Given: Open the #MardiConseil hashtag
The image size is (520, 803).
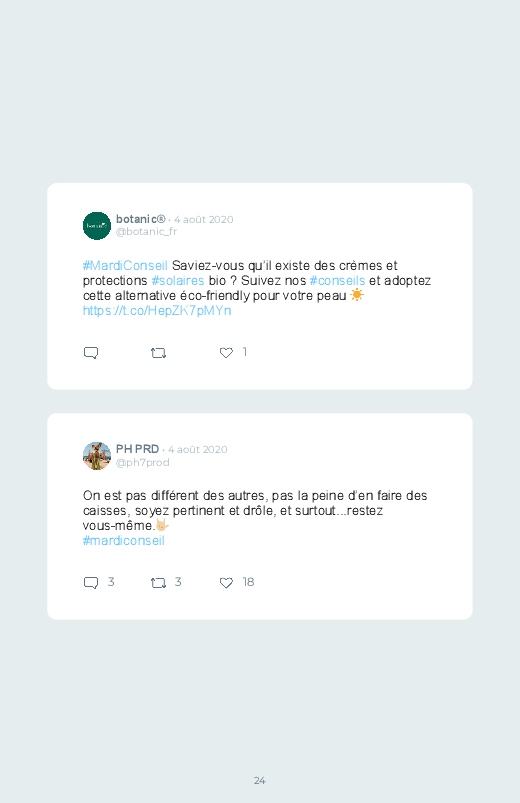Looking at the screenshot, I should point(125,265).
